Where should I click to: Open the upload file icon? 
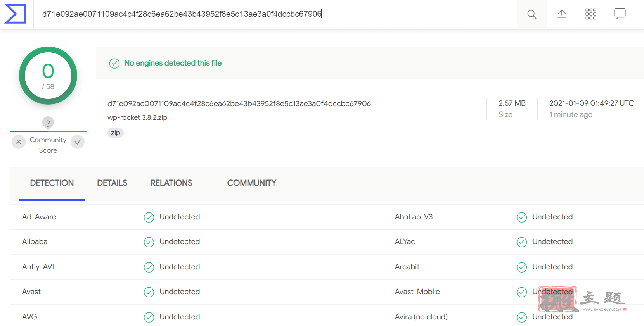562,14
